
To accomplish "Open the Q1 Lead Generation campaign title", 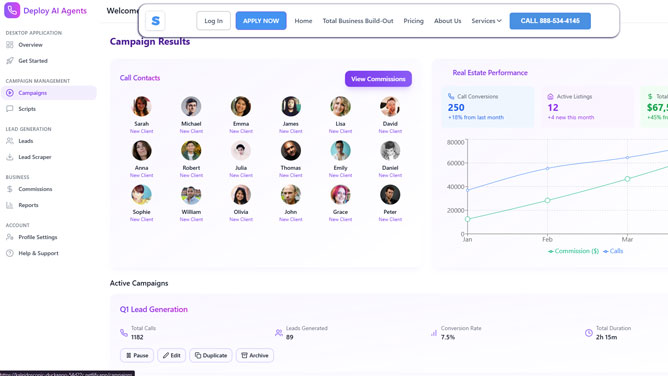I will [153, 309].
